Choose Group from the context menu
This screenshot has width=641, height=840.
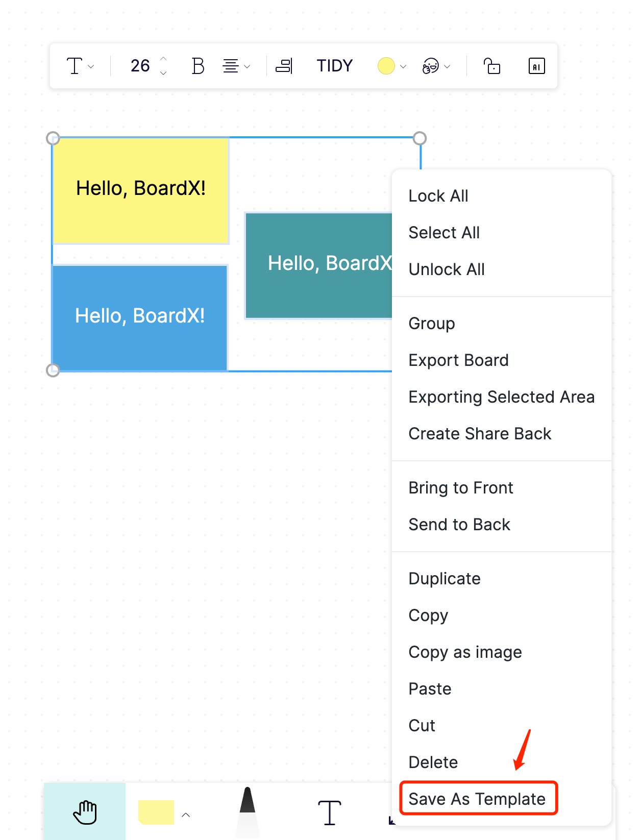pos(432,324)
